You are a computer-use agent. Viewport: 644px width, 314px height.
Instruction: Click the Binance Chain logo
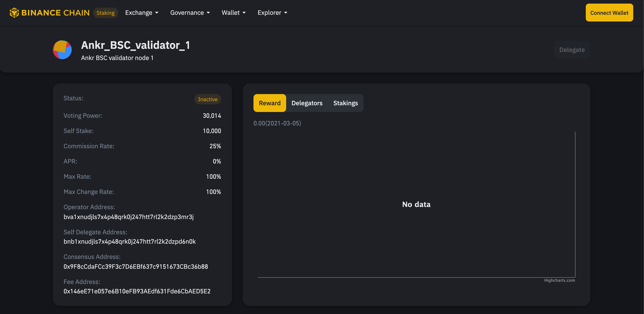point(49,13)
